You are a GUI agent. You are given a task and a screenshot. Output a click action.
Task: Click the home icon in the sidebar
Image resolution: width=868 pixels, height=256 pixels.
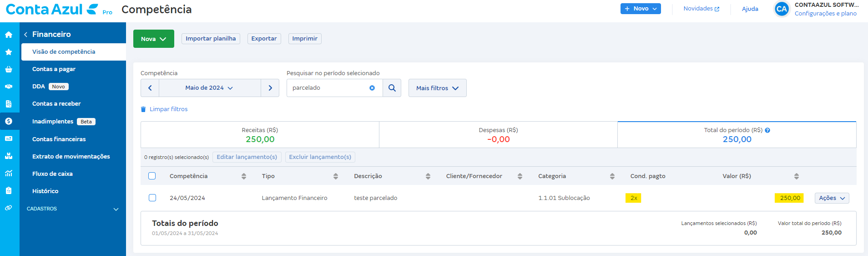[x=9, y=35]
